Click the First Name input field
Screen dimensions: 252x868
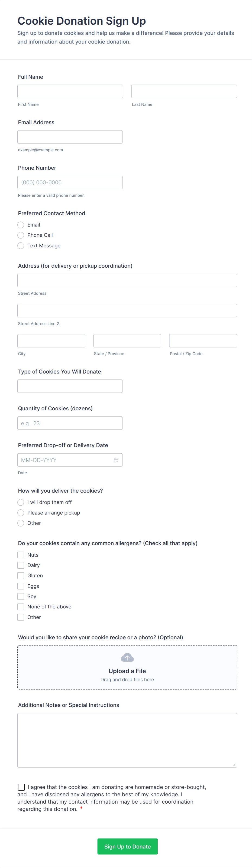pos(70,91)
